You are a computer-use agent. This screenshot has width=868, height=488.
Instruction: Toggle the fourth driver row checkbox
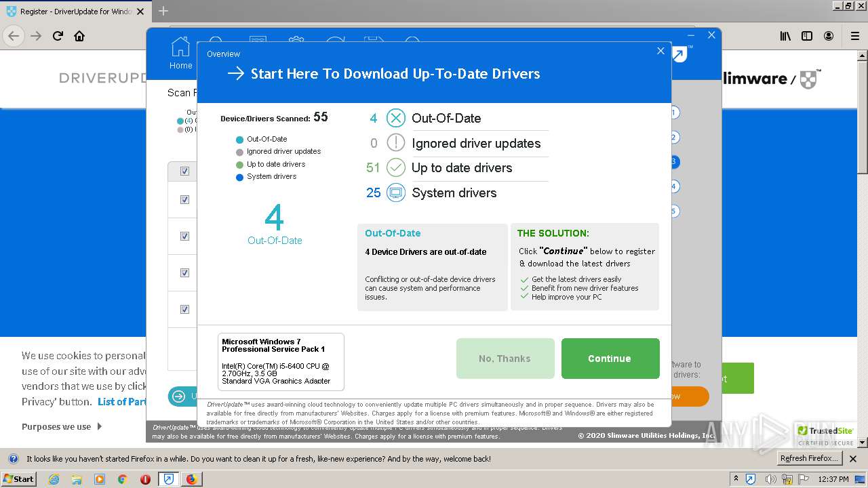[x=184, y=310]
